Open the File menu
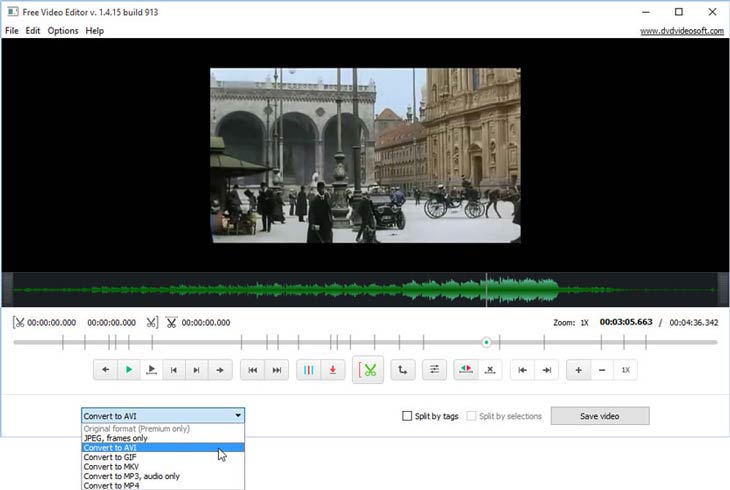Image resolution: width=730 pixels, height=490 pixels. [x=12, y=31]
